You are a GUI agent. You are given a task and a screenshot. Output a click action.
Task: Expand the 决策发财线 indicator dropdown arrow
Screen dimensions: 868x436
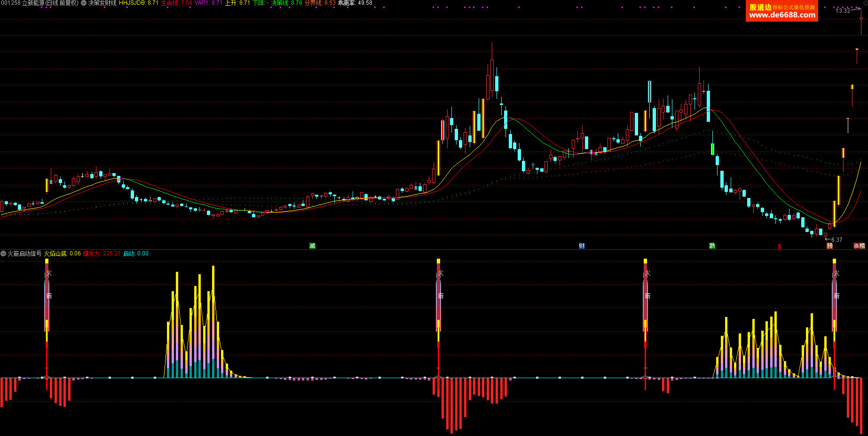(x=84, y=3)
